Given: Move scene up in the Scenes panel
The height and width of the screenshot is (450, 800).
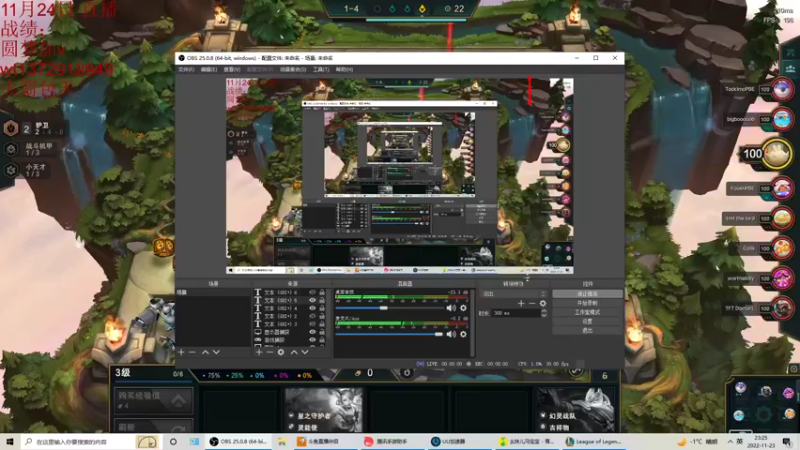Looking at the screenshot, I should click(205, 352).
